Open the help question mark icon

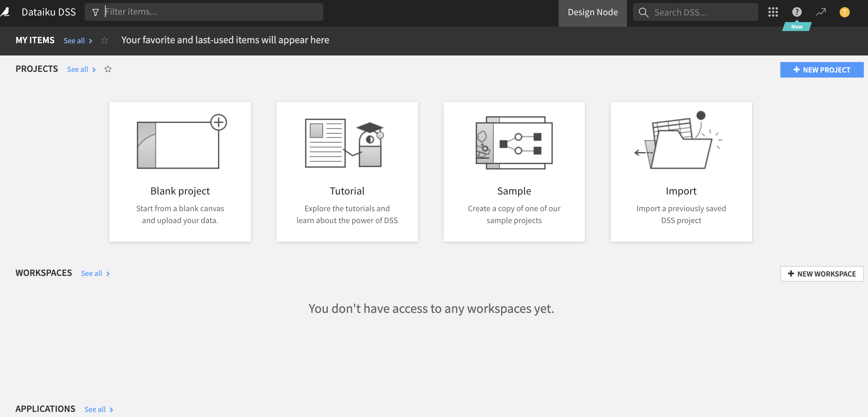click(797, 12)
